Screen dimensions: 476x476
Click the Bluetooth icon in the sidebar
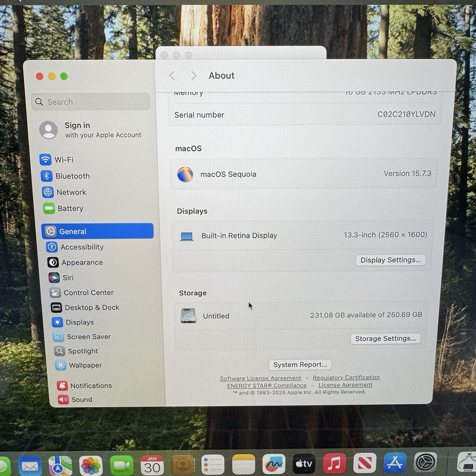46,176
